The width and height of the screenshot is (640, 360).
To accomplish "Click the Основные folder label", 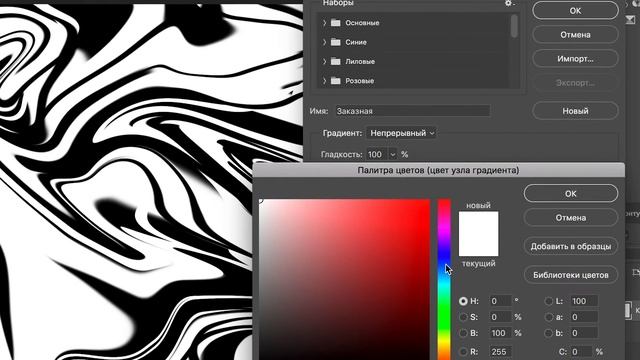I will [x=362, y=23].
